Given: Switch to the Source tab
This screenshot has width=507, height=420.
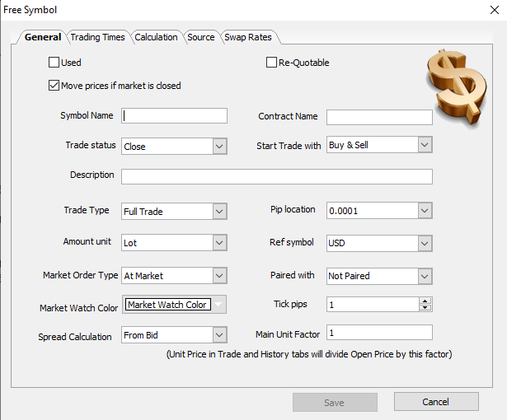Looking at the screenshot, I should (x=201, y=37).
